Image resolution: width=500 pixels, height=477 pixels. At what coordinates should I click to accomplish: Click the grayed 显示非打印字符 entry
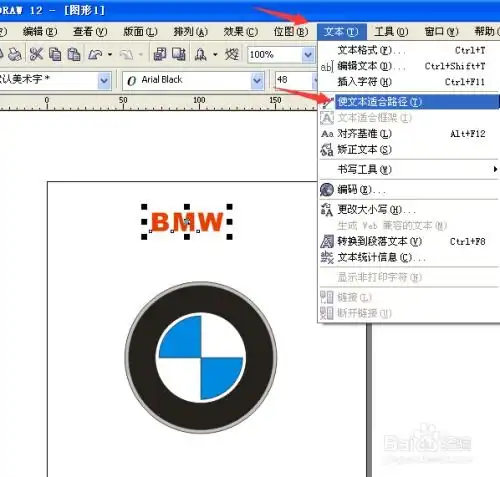pos(409,277)
